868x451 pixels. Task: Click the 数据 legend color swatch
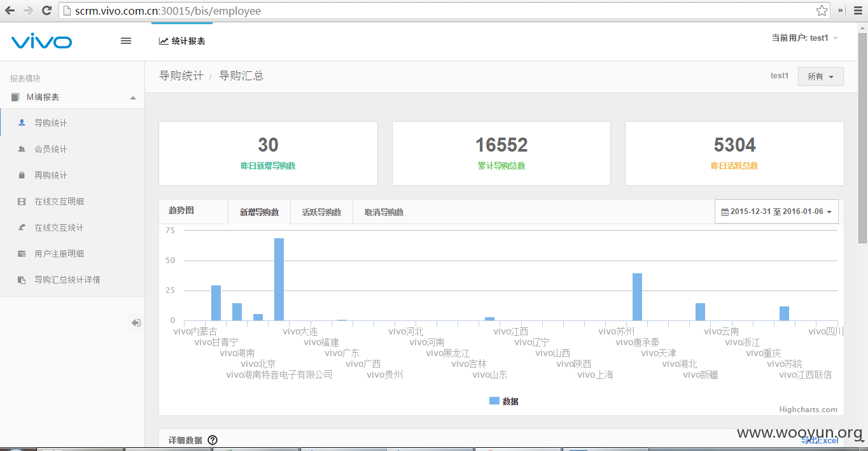pos(494,401)
